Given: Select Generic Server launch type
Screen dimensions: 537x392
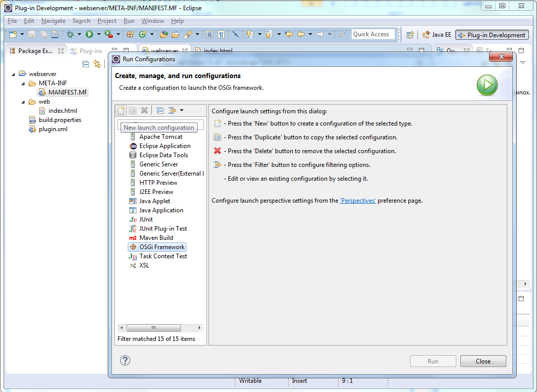Looking at the screenshot, I should click(x=154, y=164).
